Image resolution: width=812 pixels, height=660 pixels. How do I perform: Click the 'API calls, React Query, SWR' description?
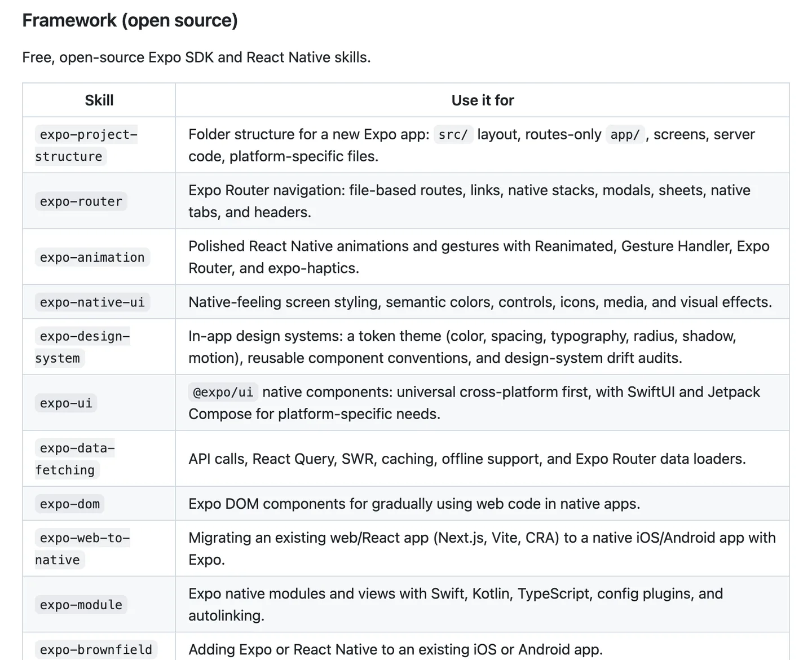[467, 459]
